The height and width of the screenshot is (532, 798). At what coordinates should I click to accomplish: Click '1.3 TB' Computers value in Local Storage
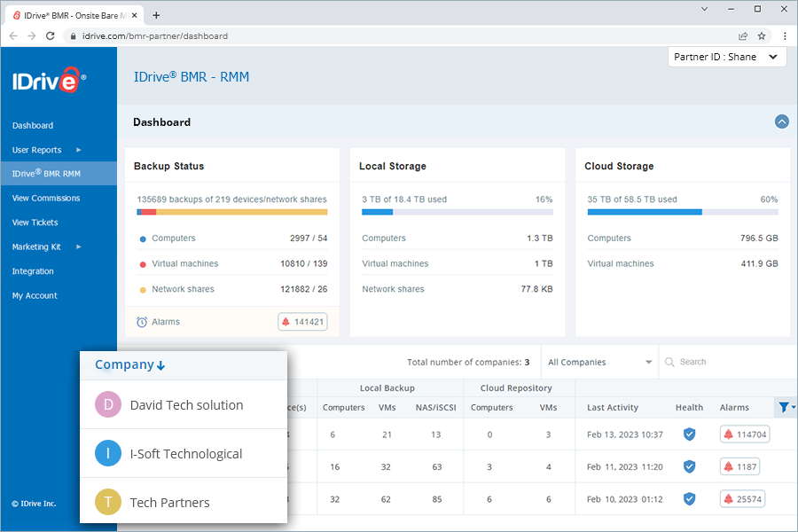[540, 238]
